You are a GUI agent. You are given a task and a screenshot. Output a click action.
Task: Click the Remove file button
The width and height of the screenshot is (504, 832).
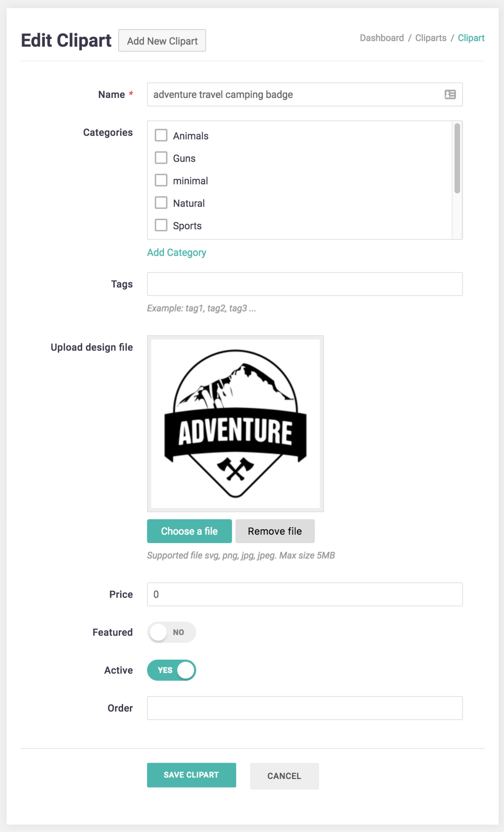pos(275,531)
